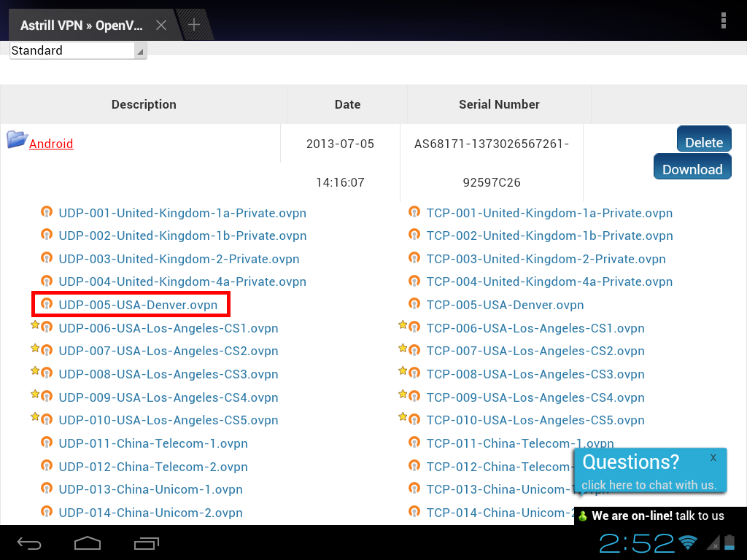Click the OpenVPN icon beside UDP-005-USA-Denver
747x560 pixels.
47,304
